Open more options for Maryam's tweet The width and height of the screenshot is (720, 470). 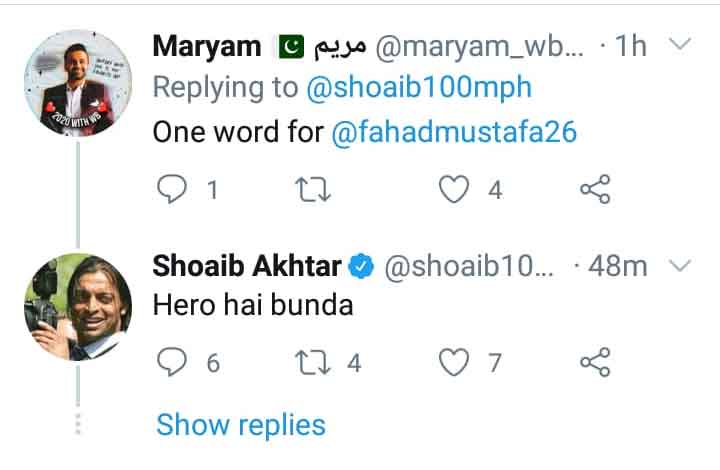click(x=679, y=44)
